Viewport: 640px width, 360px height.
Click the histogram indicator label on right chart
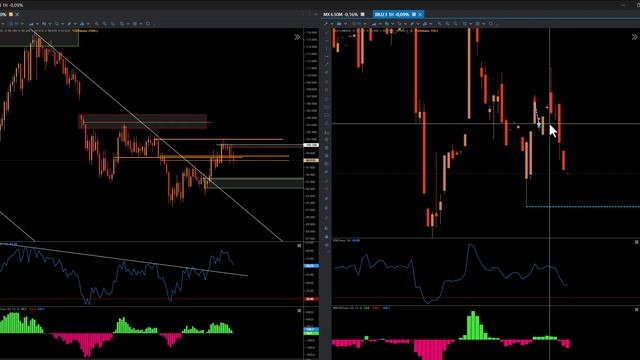(x=361, y=308)
